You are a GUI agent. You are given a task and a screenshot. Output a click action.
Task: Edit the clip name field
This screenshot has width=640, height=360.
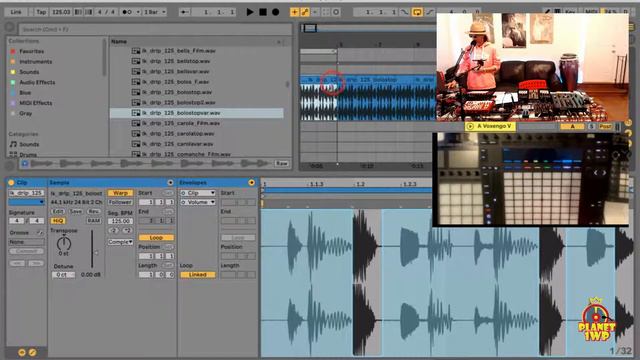coord(27,193)
